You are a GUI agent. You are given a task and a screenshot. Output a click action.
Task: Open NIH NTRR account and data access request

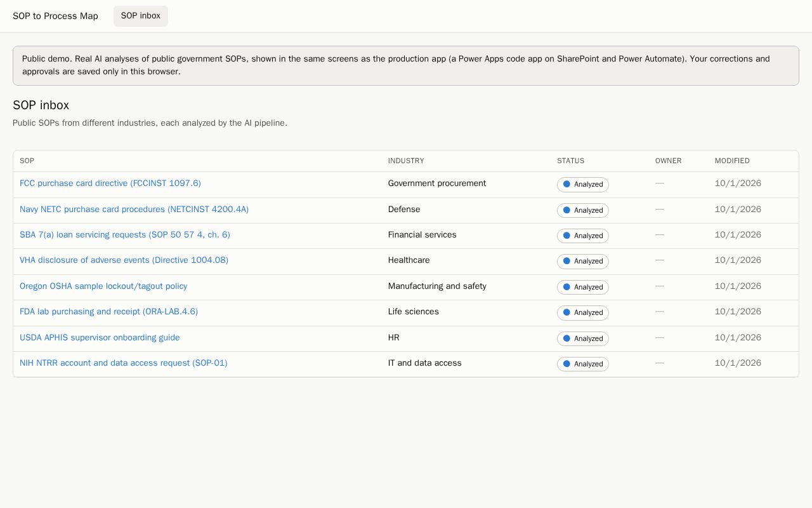(x=123, y=363)
